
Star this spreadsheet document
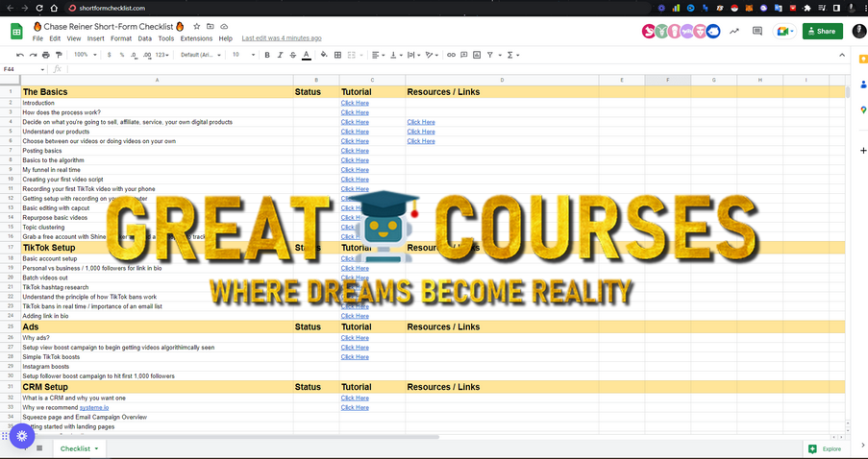(197, 26)
